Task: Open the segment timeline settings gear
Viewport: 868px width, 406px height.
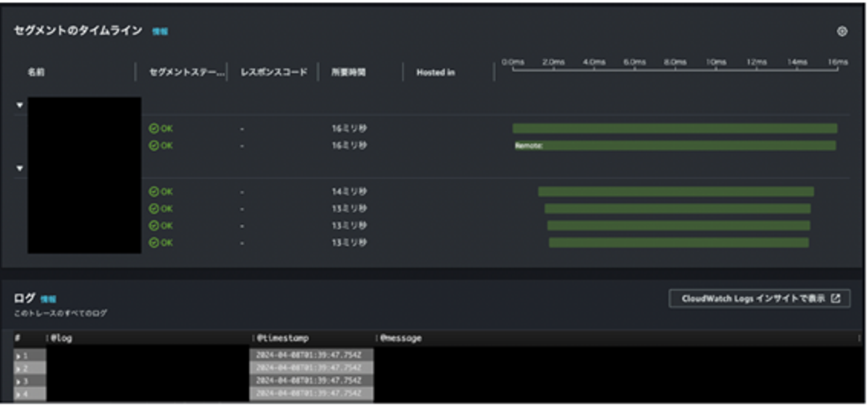Action: coord(842,31)
